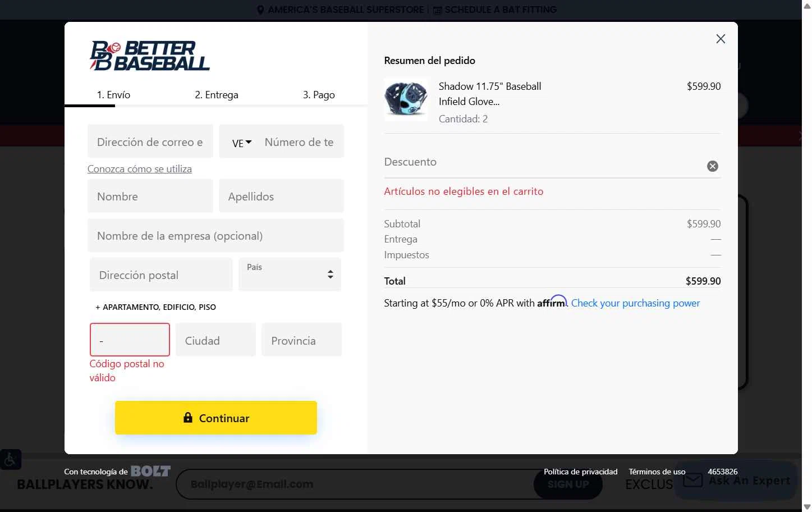Screen dimensions: 812x512
Task: Focus the invalid postal code field
Action: pos(130,340)
